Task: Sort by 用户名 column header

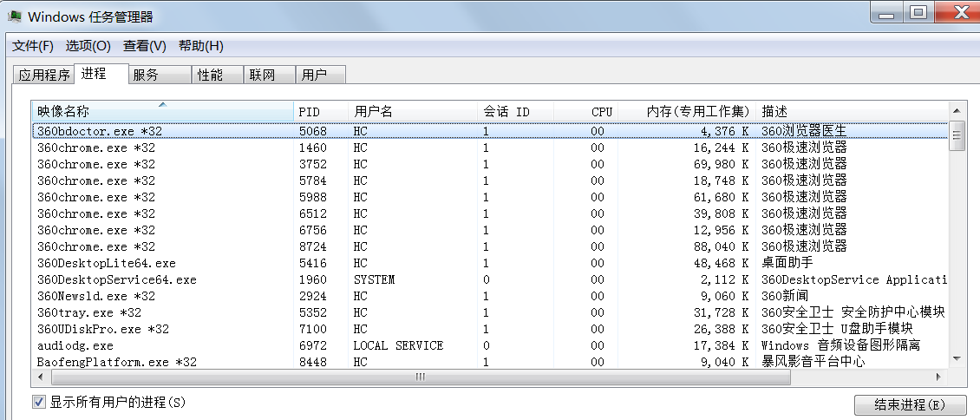Action: (x=413, y=111)
